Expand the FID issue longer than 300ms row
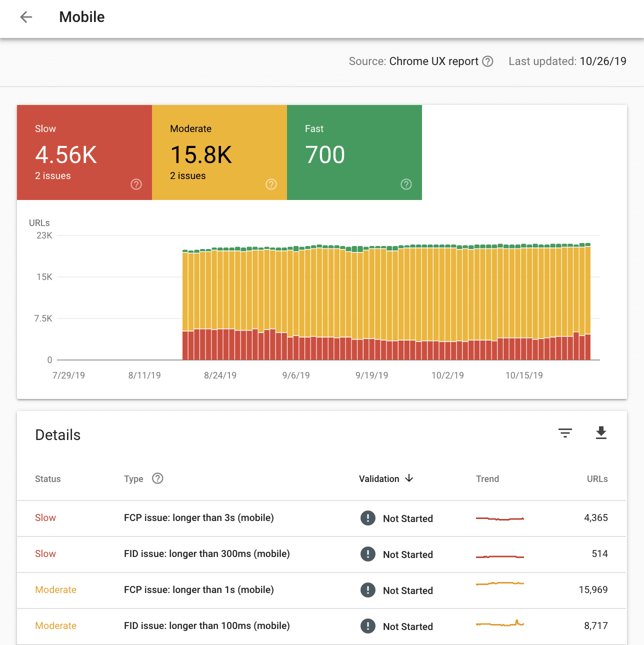 [206, 554]
